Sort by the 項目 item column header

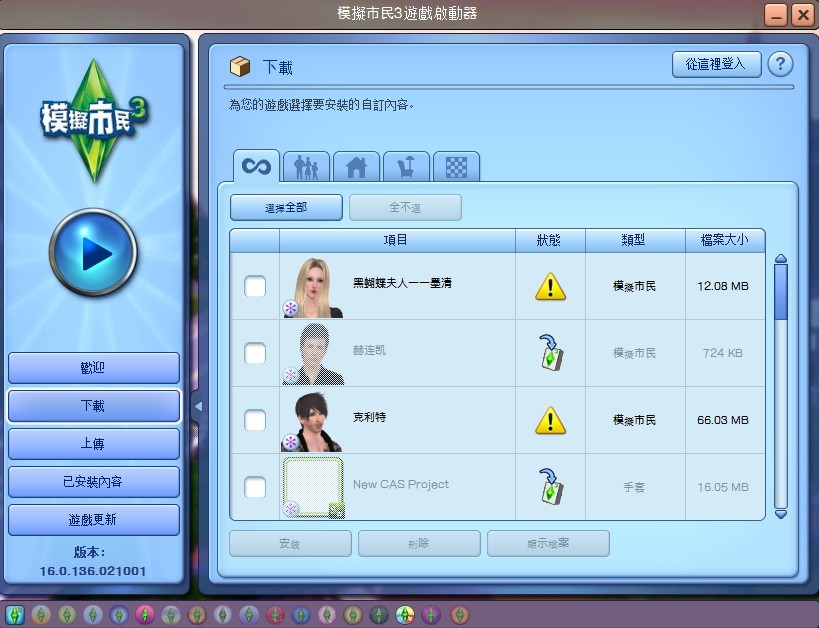tap(397, 240)
